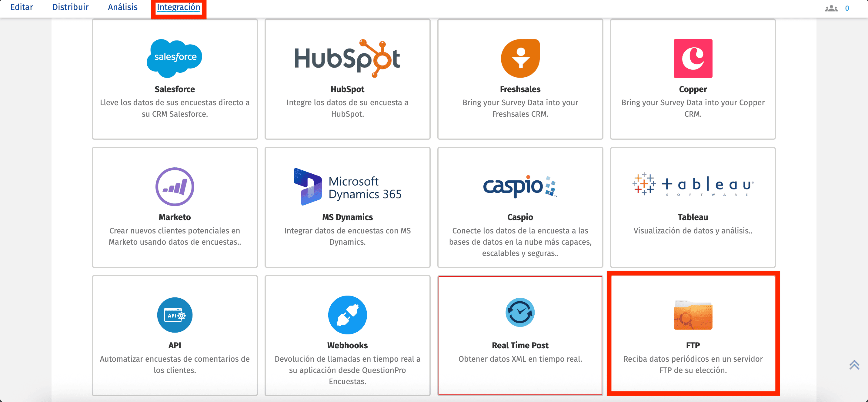Open the Distribuir tab

coord(70,7)
